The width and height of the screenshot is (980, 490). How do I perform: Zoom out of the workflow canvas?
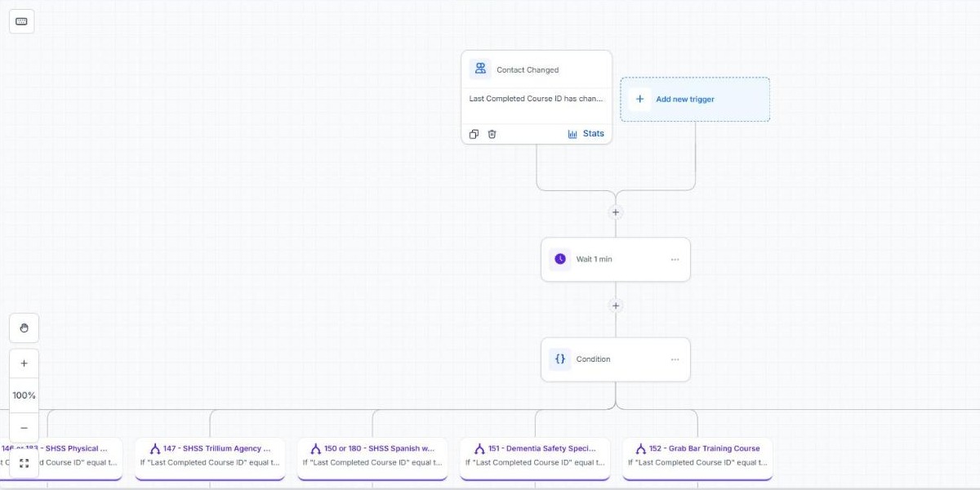(24, 427)
